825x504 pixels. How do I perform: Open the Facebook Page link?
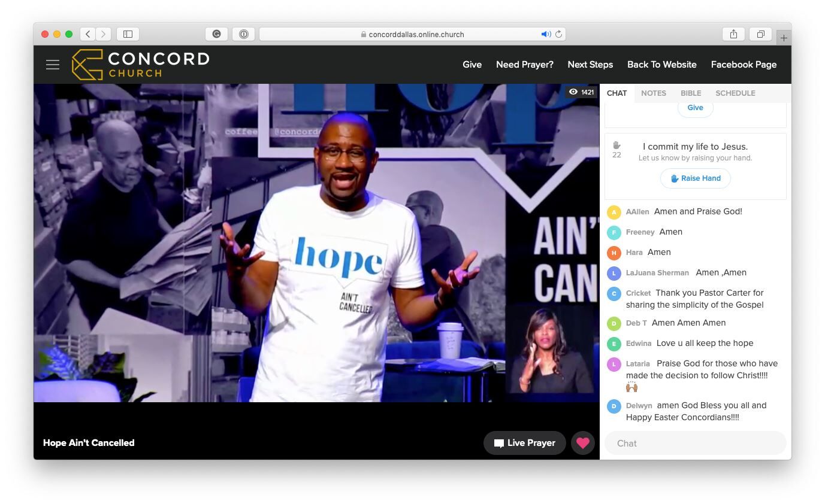[743, 65]
